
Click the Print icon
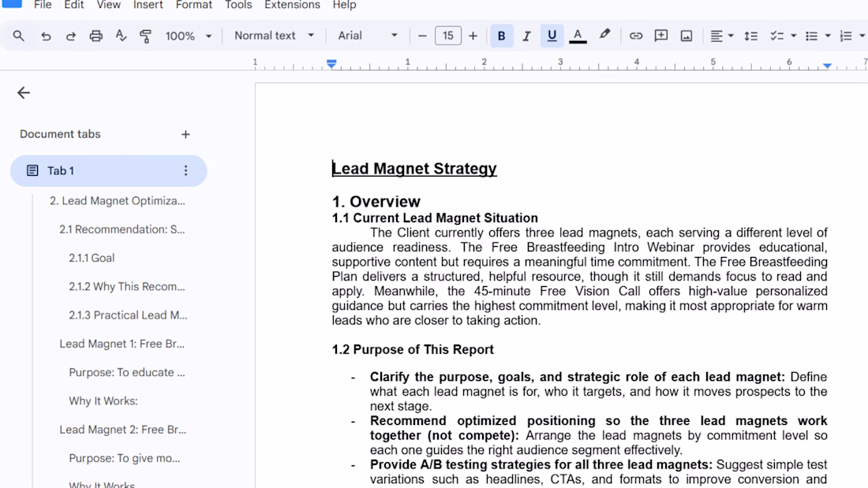[95, 36]
